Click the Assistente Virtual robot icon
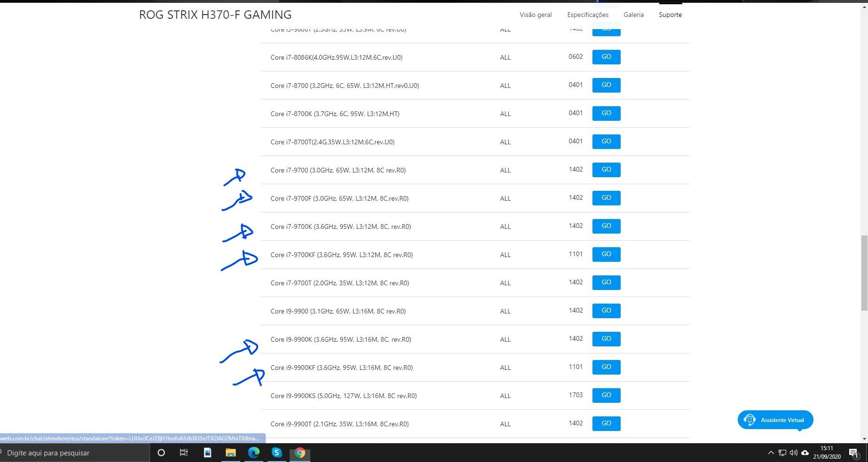 (750, 420)
